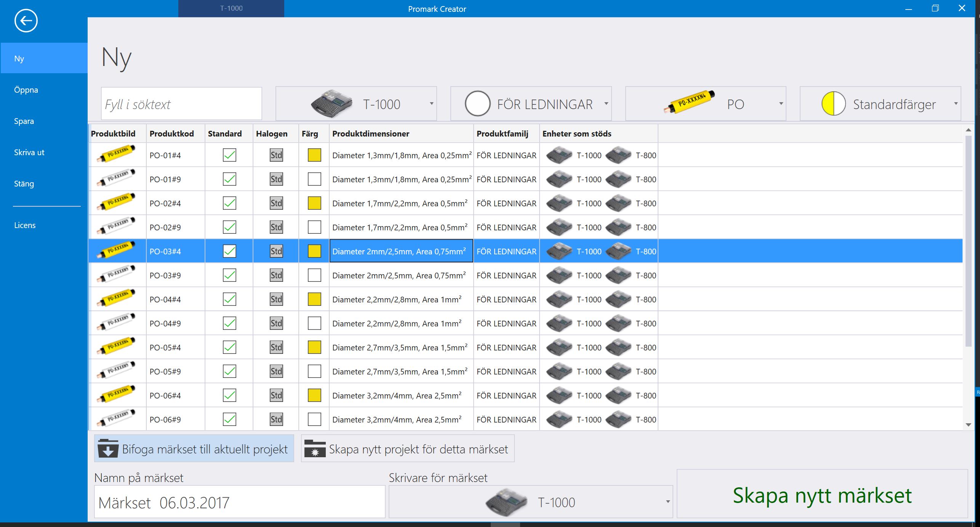The image size is (980, 527).
Task: Click the scrollbar down arrow of product list
Action: (968, 424)
